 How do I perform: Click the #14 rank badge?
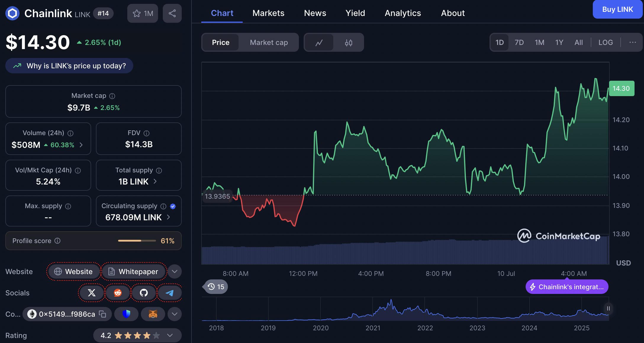point(103,13)
